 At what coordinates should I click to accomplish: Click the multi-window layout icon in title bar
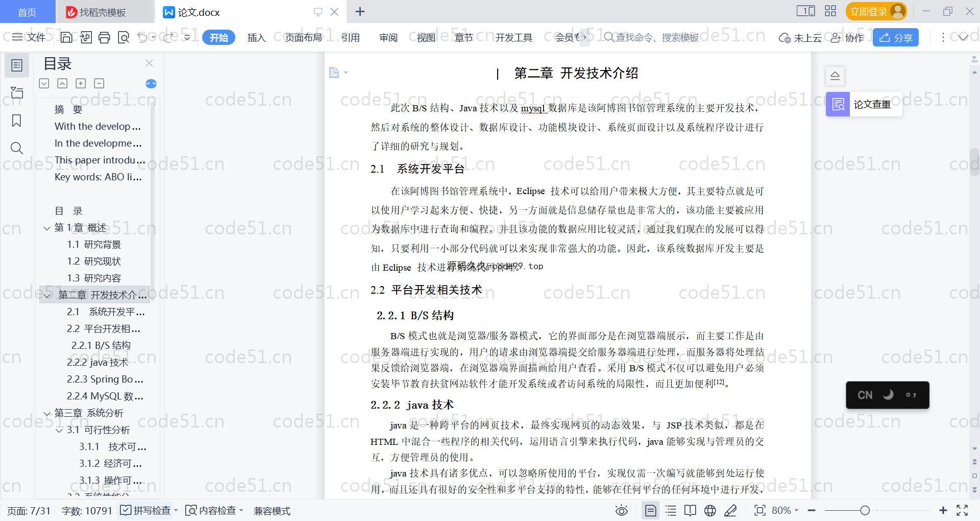pyautogui.click(x=806, y=11)
